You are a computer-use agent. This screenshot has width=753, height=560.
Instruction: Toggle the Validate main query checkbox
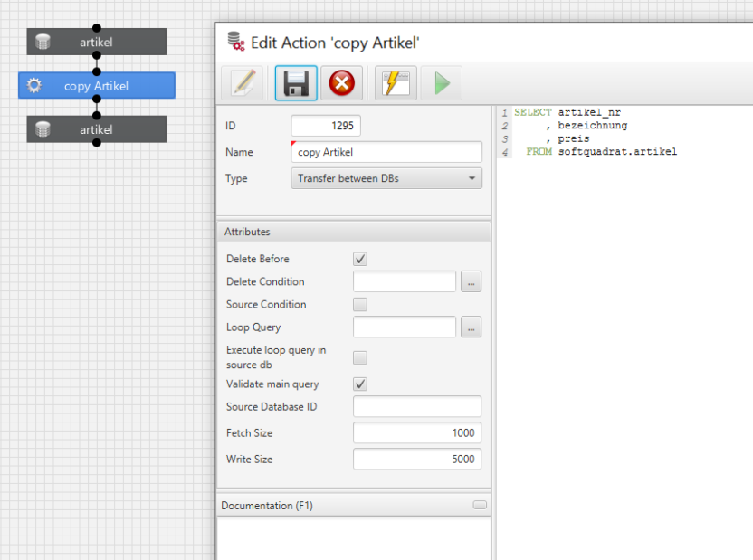click(x=360, y=384)
